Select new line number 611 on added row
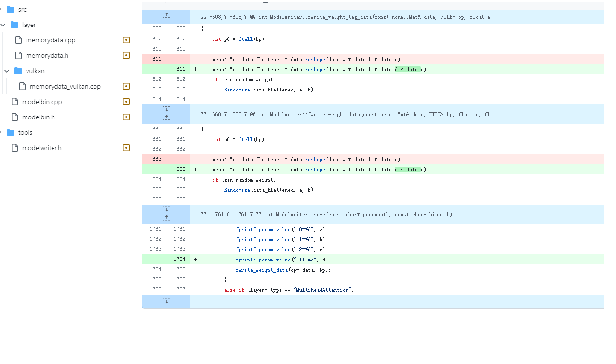 click(x=181, y=69)
